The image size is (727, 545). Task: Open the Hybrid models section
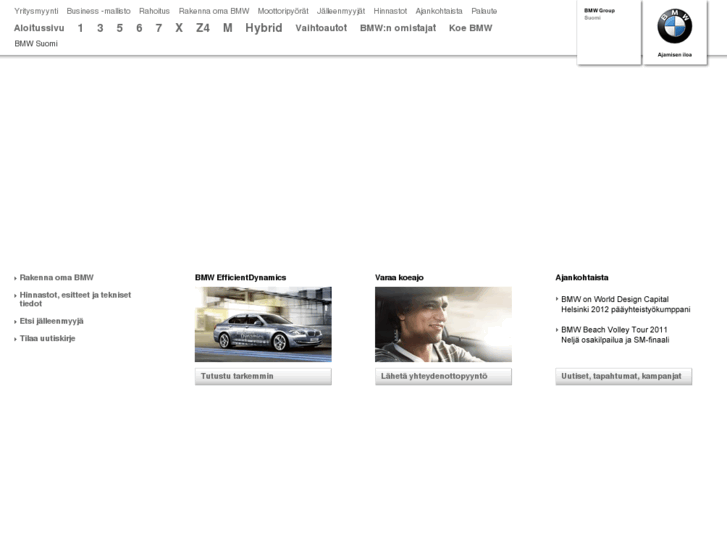pos(264,28)
